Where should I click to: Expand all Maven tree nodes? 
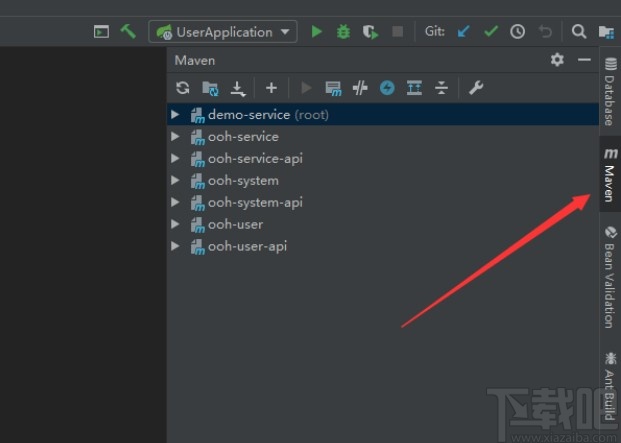pos(414,87)
